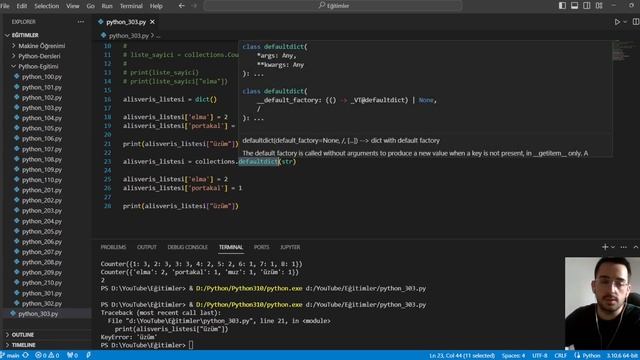
Task: Switch to the PROBLEMS panel tab
Action: pyautogui.click(x=113, y=247)
